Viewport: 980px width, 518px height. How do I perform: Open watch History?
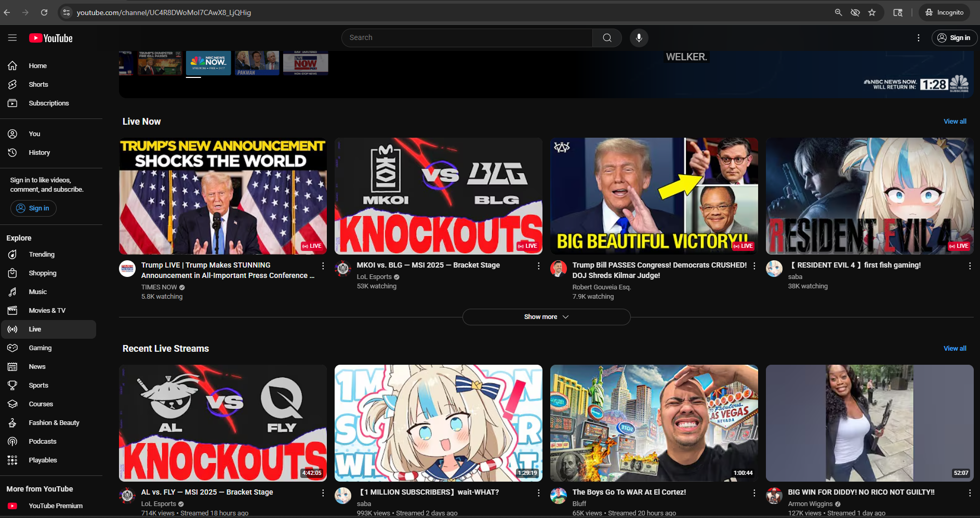[x=48, y=153]
